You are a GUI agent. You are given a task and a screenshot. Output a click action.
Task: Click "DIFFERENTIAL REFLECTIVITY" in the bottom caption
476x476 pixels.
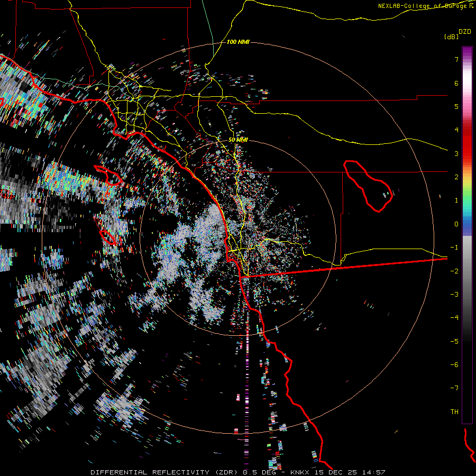point(150,472)
